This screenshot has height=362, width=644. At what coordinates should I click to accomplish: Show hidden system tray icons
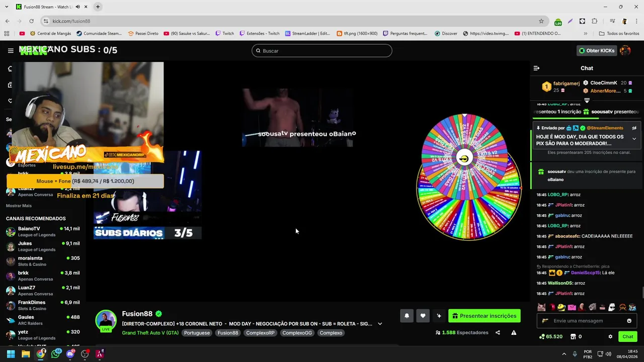563,354
